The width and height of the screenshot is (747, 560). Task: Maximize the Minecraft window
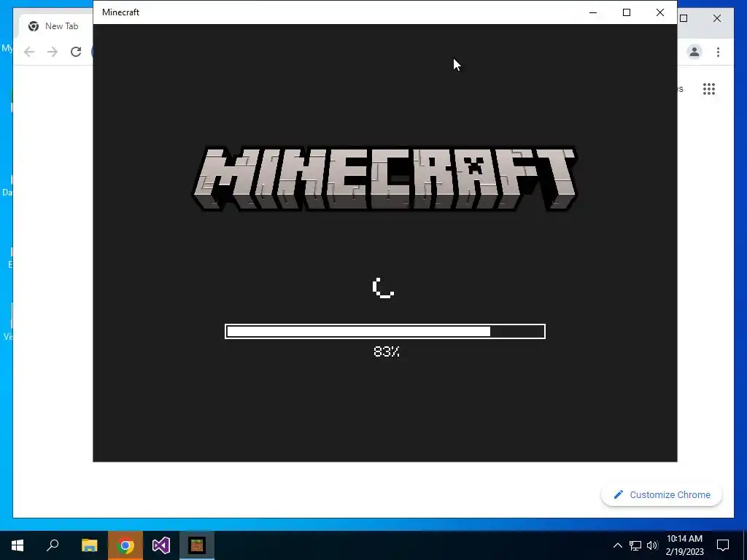pos(627,12)
